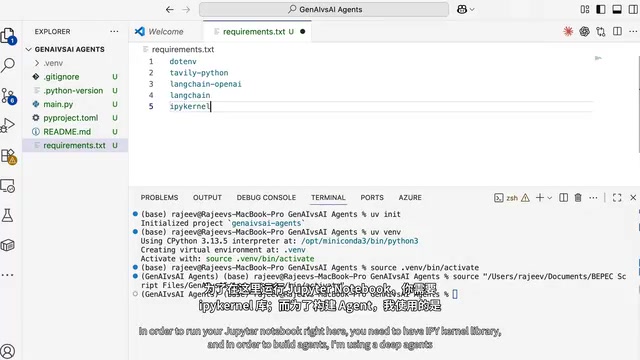Show additional activity bar views ellipsis
This screenshot has width=640, height=360.
click(x=7, y=275)
